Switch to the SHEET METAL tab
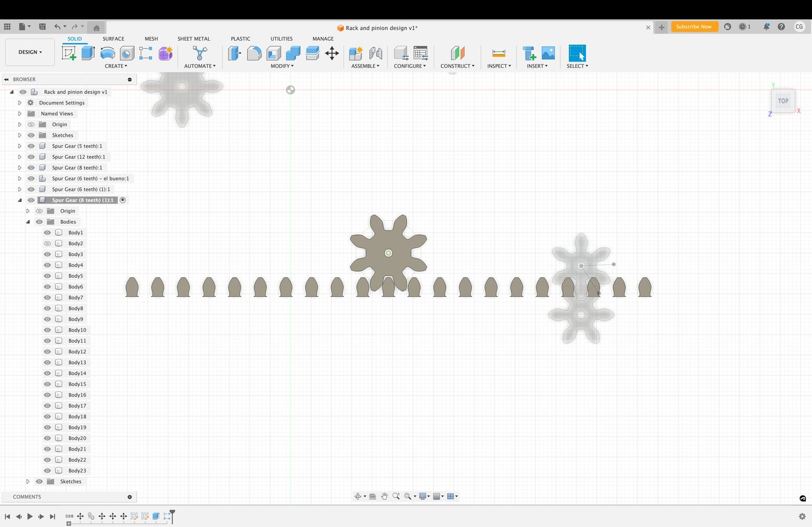The image size is (812, 527). [194, 39]
